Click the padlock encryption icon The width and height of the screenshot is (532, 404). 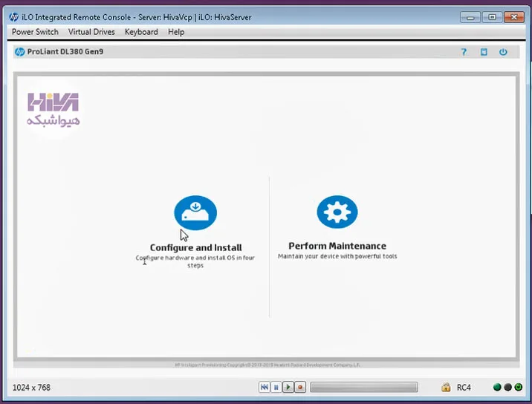tap(446, 387)
